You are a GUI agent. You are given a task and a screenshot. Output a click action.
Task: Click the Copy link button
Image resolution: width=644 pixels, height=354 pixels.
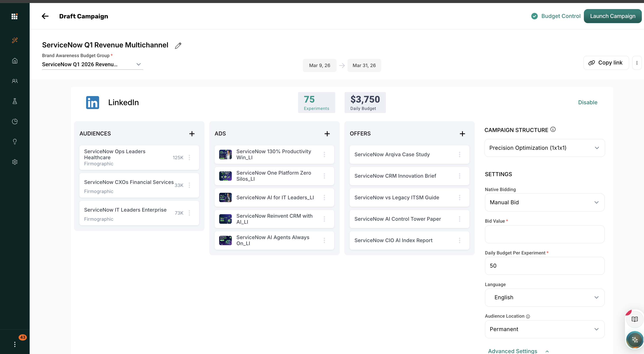[606, 63]
